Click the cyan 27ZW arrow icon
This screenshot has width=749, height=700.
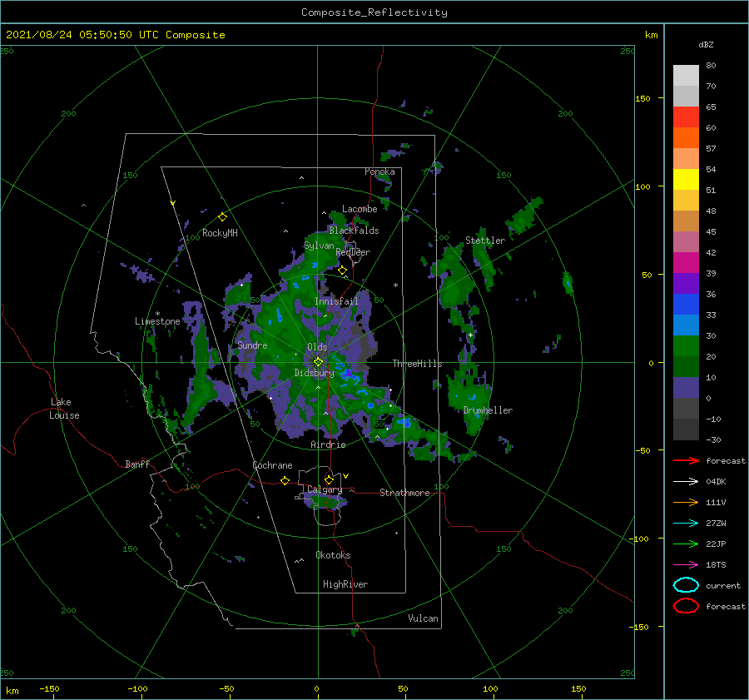pos(686,524)
